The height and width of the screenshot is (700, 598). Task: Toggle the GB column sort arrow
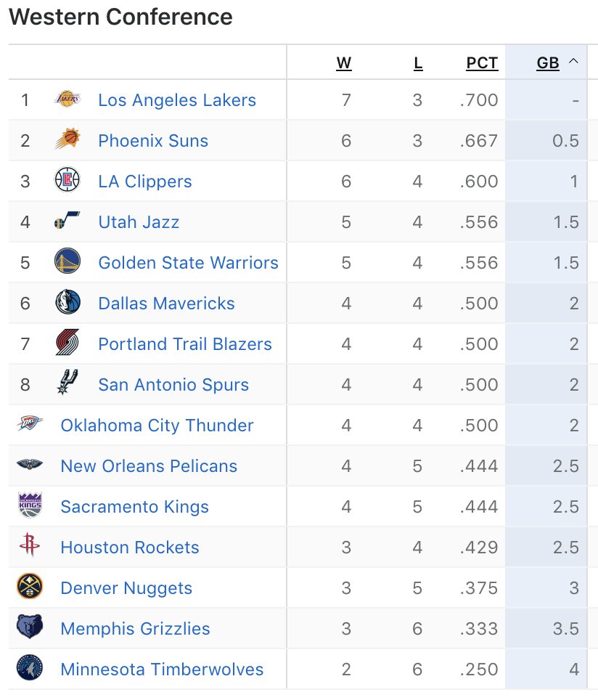pyautogui.click(x=574, y=62)
